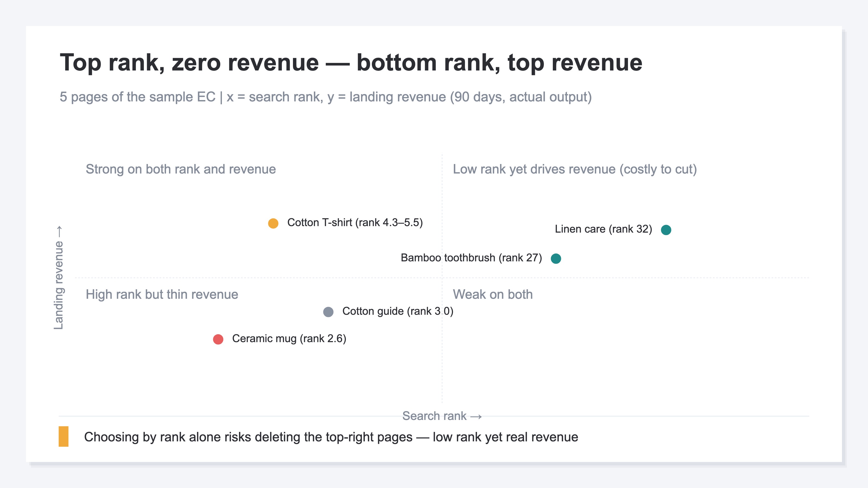The height and width of the screenshot is (488, 868).
Task: Click the takeaway text "Choosing by rank alone"
Action: point(331,437)
